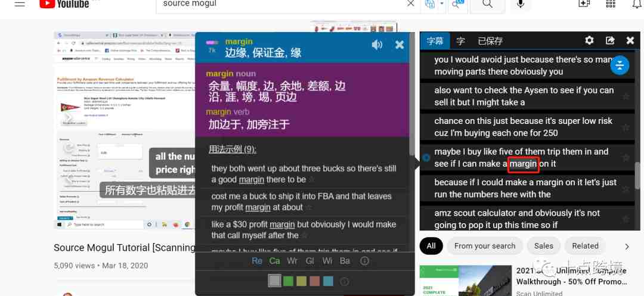Select the All filter chip

click(x=431, y=246)
